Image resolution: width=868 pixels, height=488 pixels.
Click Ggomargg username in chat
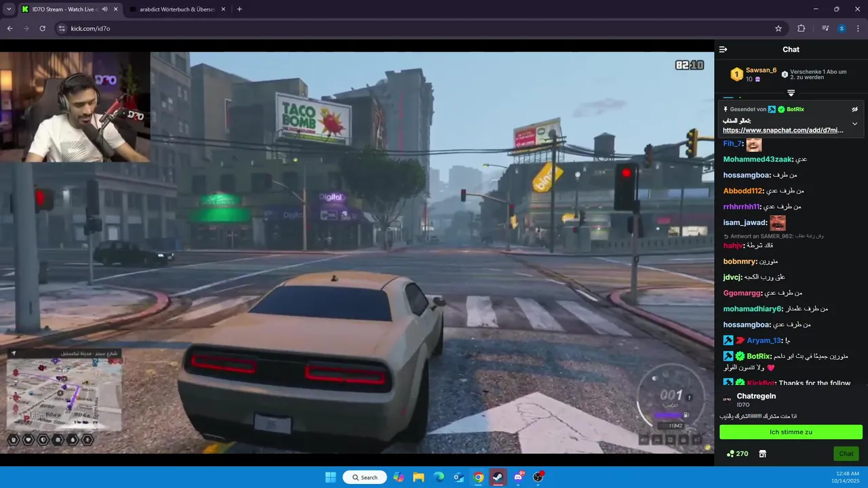(x=742, y=293)
